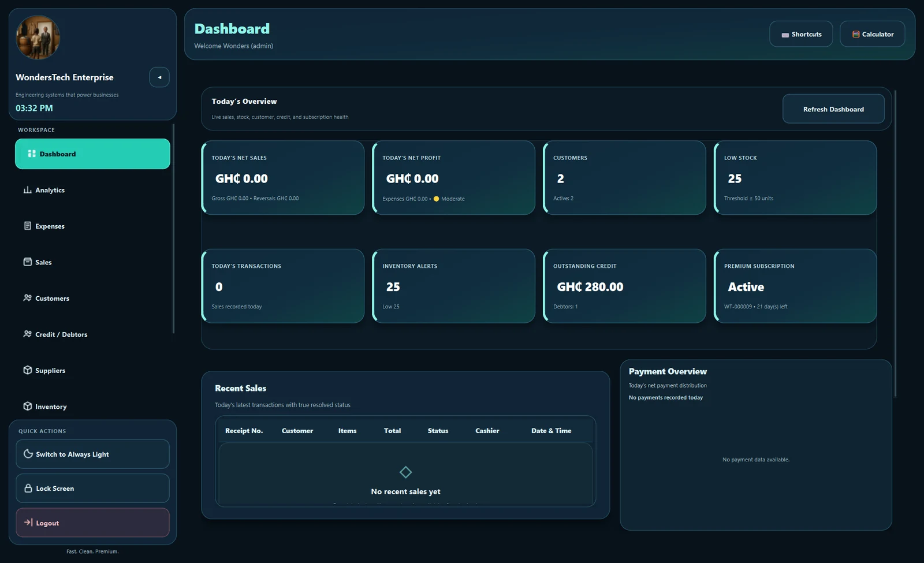Navigate to Customers
The height and width of the screenshot is (563, 924).
[x=92, y=298]
